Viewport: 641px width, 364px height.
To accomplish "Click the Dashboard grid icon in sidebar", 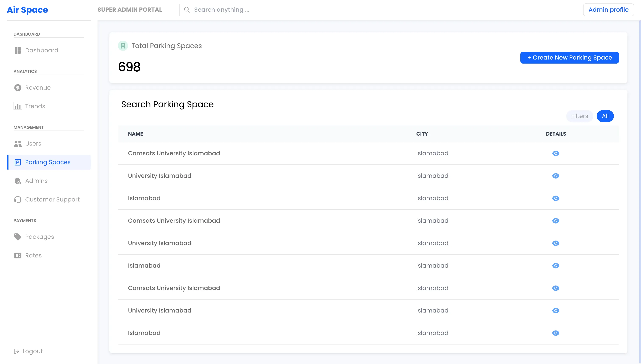I will pos(18,50).
